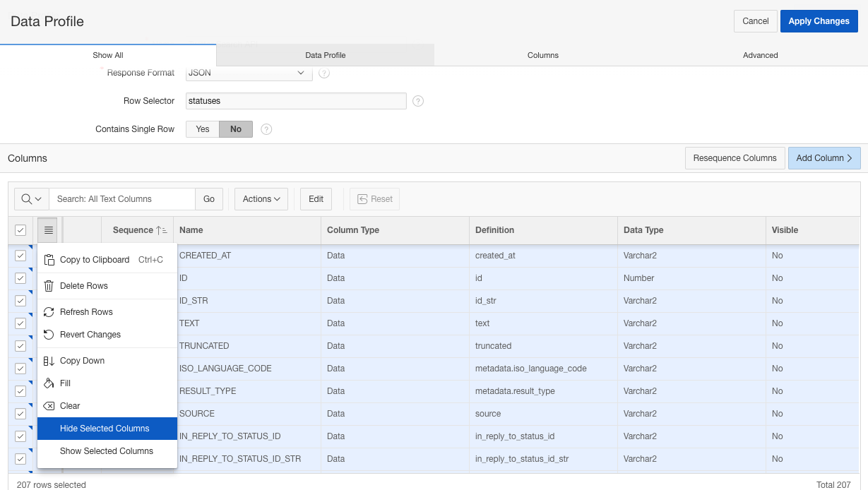The height and width of the screenshot is (490, 868).
Task: Open help for Row Selector field
Action: [x=418, y=101]
